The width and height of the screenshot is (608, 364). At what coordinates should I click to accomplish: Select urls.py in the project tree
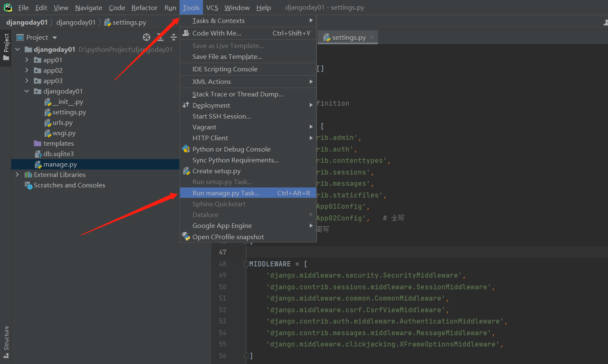coord(58,123)
